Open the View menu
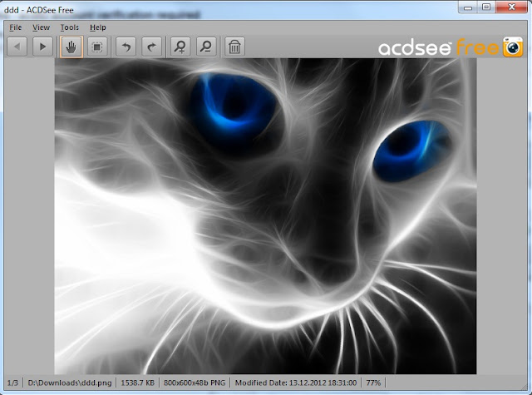Image resolution: width=532 pixels, height=395 pixels. pos(41,27)
